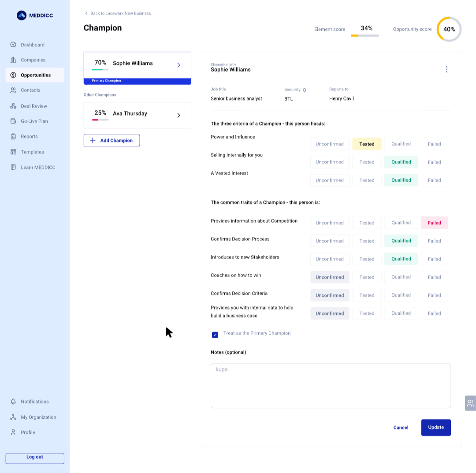The image size is (476, 473).
Task: Click the chevron on Sophie Williams card
Action: (x=178, y=65)
